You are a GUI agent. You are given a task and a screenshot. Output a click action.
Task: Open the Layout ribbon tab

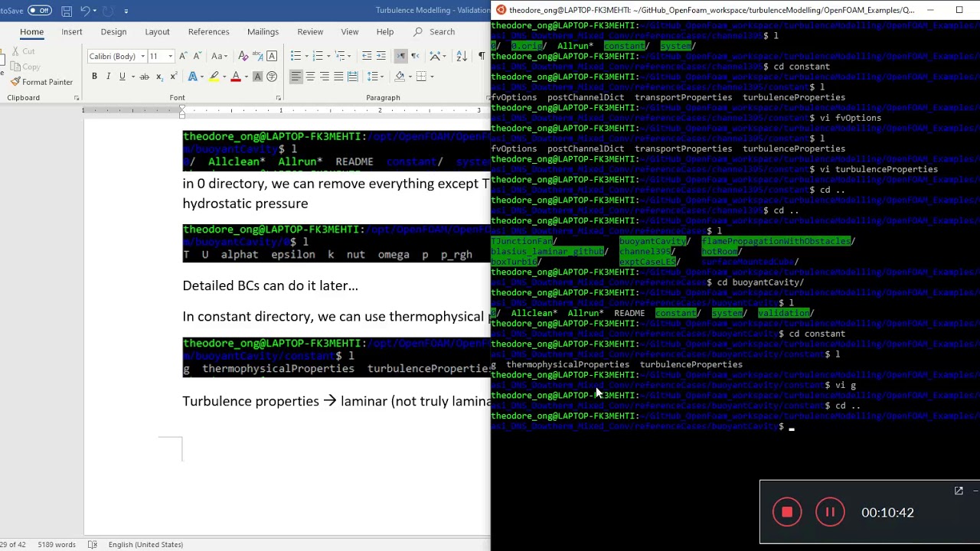click(x=157, y=31)
